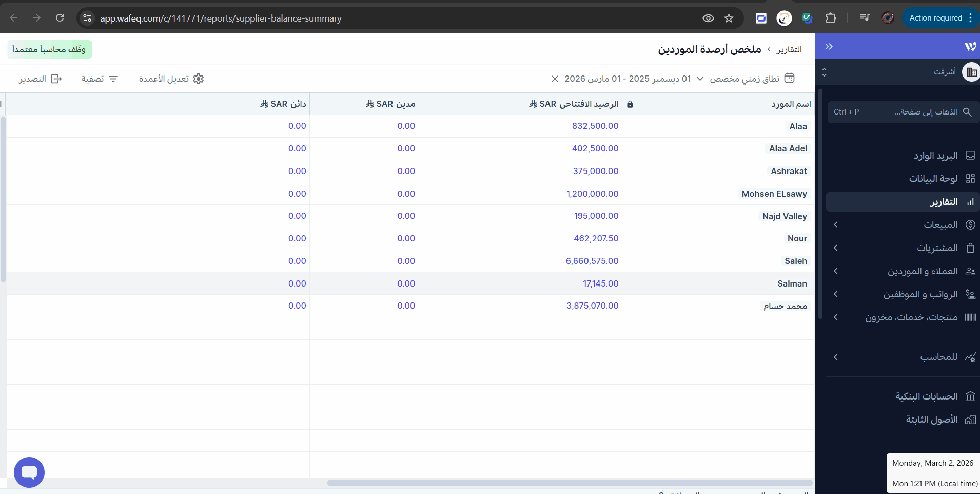Click the export icon labeled التصدير

[56, 79]
